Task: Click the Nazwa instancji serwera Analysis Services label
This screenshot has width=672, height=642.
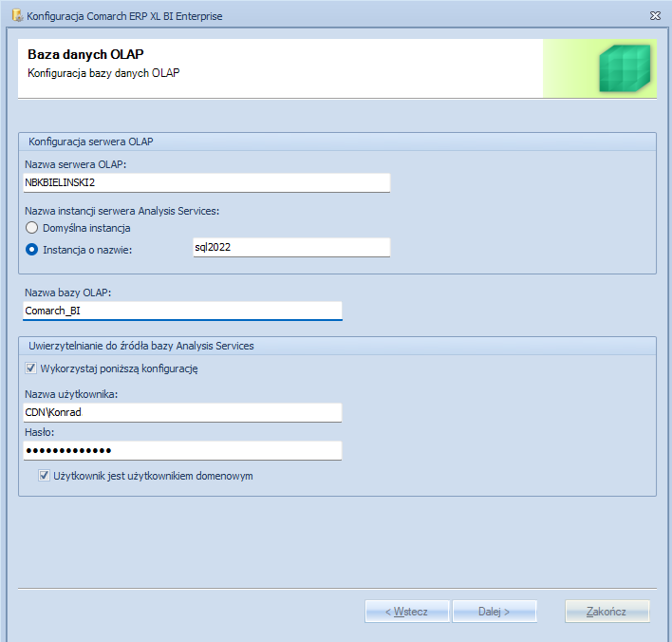Action: [121, 211]
